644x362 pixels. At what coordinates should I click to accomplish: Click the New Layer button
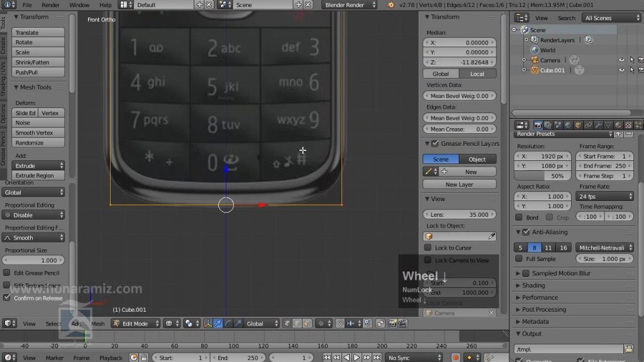click(x=460, y=184)
